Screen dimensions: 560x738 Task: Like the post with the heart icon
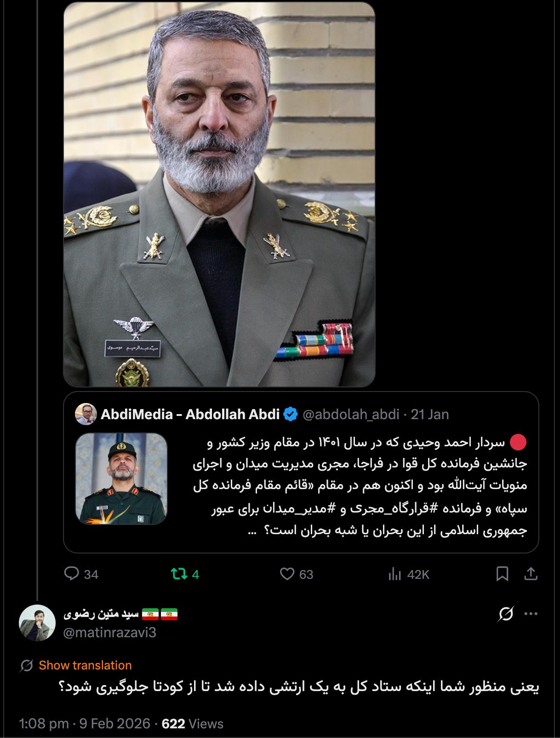click(x=287, y=574)
